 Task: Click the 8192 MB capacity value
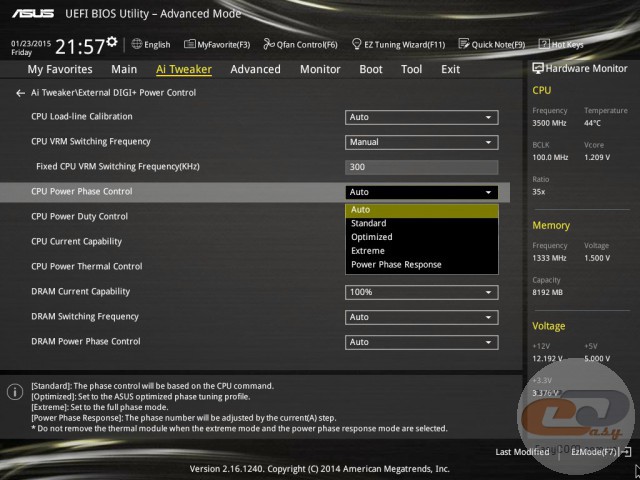click(547, 292)
